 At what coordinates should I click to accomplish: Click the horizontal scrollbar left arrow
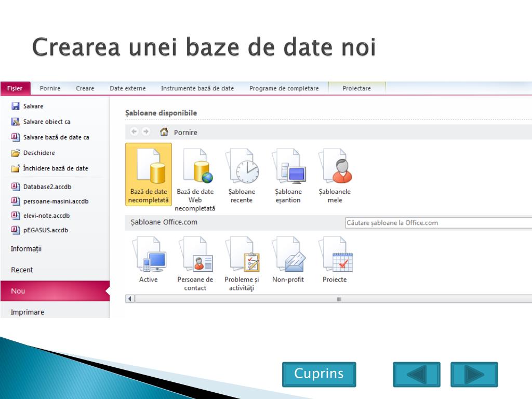(129, 299)
